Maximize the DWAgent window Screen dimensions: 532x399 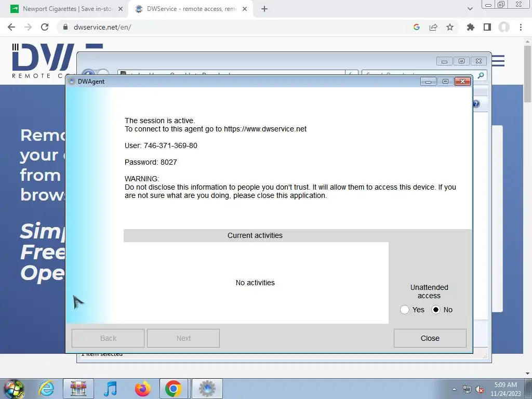click(445, 82)
